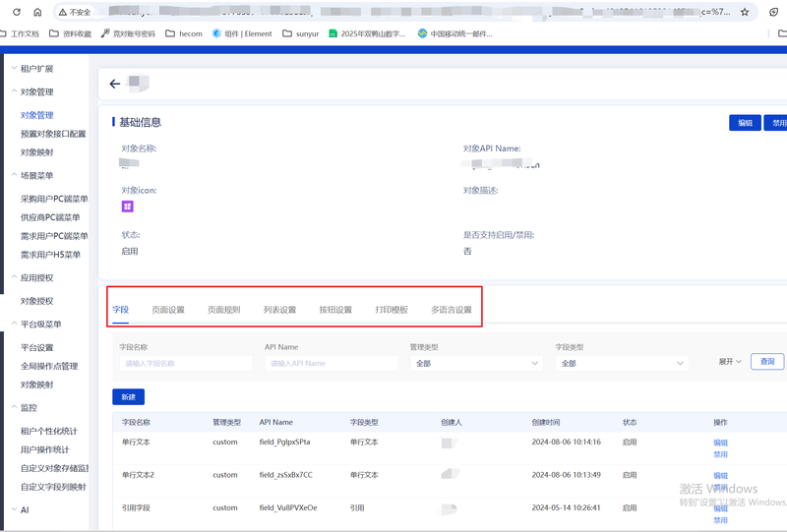Select highlighted 对象管理 sidebar sub-item

[x=36, y=115]
